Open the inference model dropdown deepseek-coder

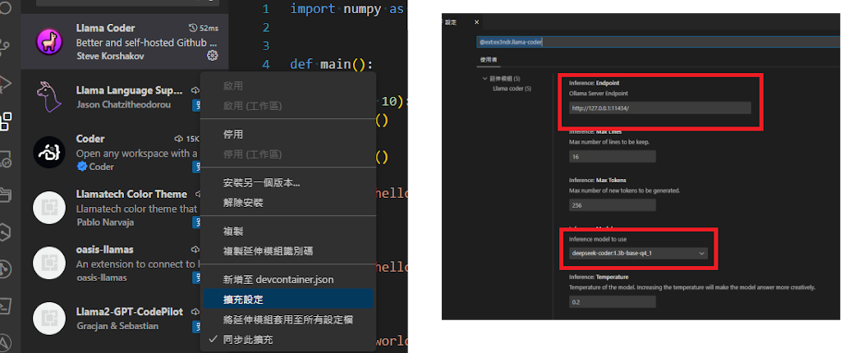tap(638, 254)
